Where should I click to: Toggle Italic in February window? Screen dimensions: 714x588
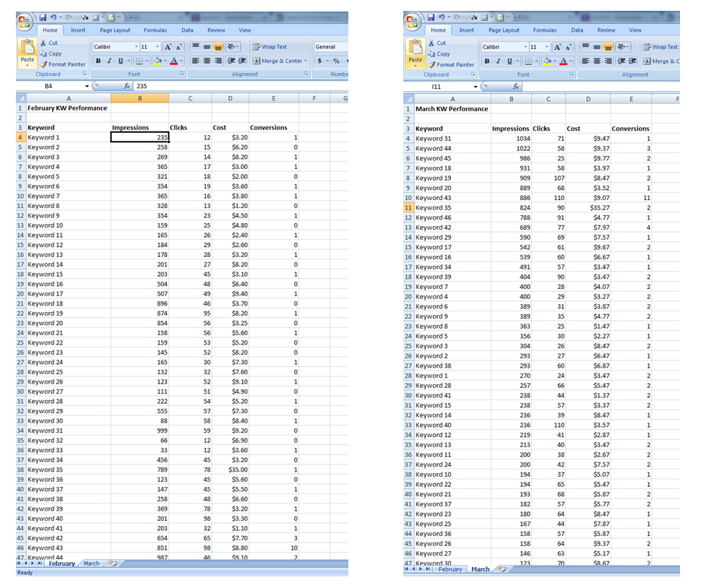(x=109, y=61)
